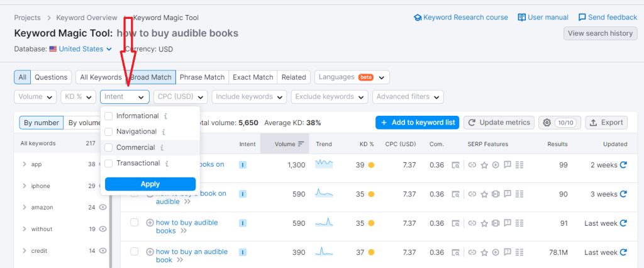This screenshot has height=268, width=644.
Task: Click SERP features icon in first row
Action: (455, 165)
